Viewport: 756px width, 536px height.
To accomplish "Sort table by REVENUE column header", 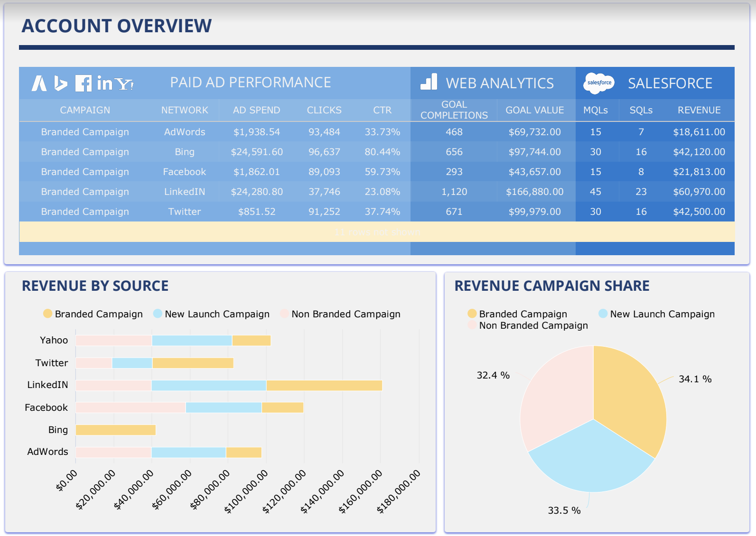I will click(699, 110).
